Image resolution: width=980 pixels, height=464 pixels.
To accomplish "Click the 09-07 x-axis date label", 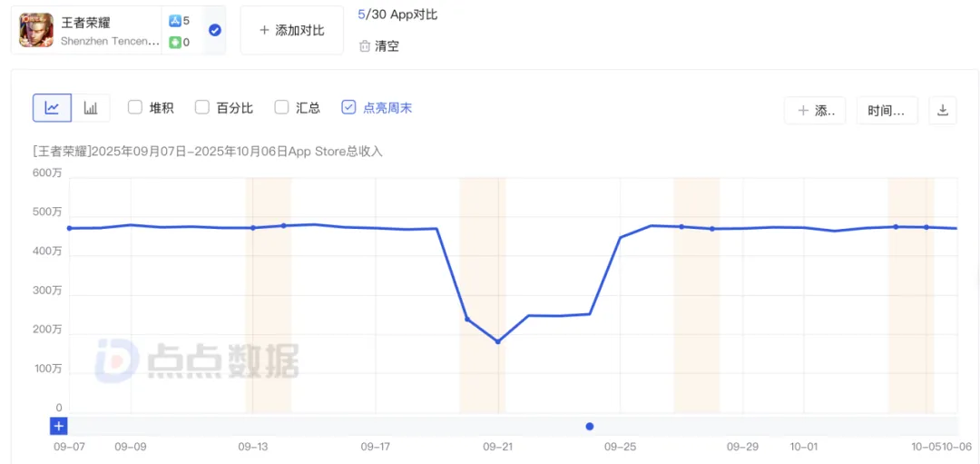I will click(69, 447).
